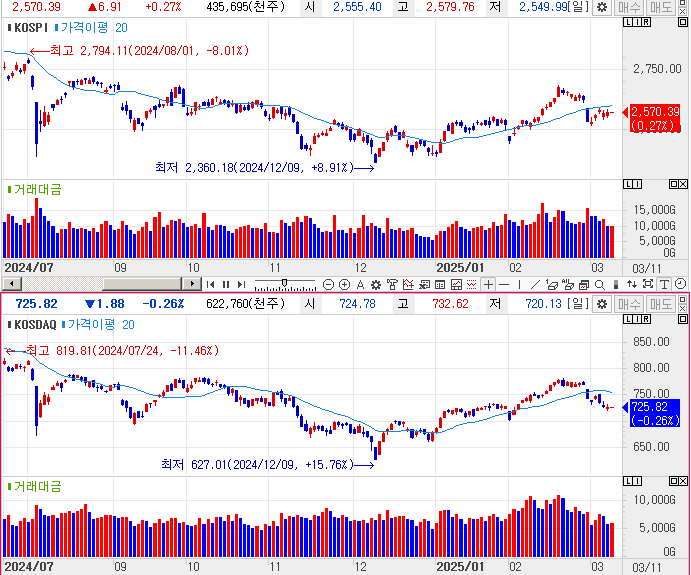The height and width of the screenshot is (575, 691).
Task: Open the toolbar gear settings icon
Action: 375,285
